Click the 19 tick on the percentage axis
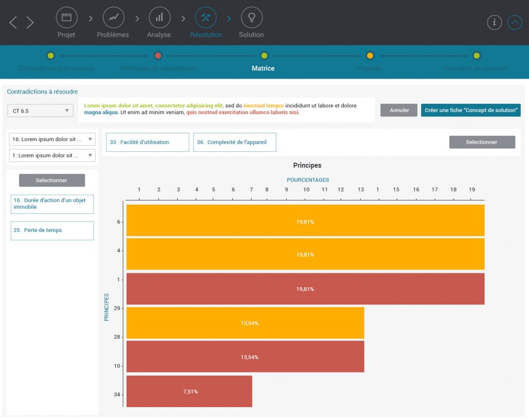This screenshot has width=529, height=420. [472, 190]
